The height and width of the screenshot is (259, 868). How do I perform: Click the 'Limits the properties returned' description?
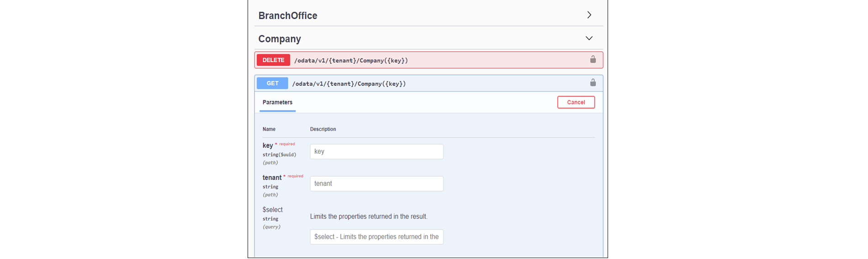pyautogui.click(x=369, y=216)
